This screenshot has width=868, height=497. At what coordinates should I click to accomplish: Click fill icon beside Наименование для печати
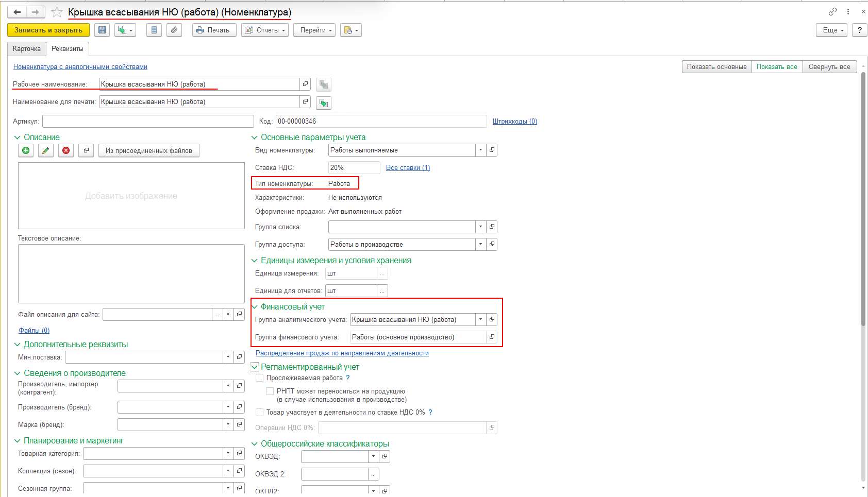pyautogui.click(x=324, y=103)
